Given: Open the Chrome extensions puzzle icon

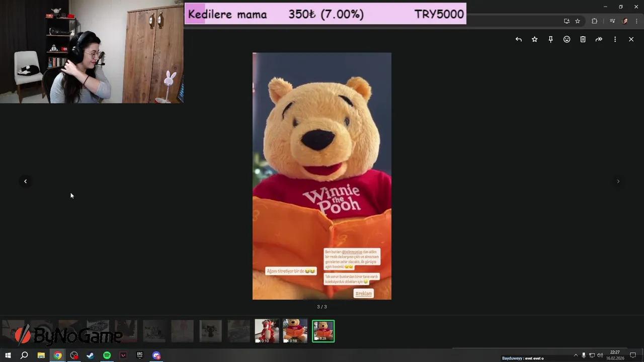Looking at the screenshot, I should point(595,21).
